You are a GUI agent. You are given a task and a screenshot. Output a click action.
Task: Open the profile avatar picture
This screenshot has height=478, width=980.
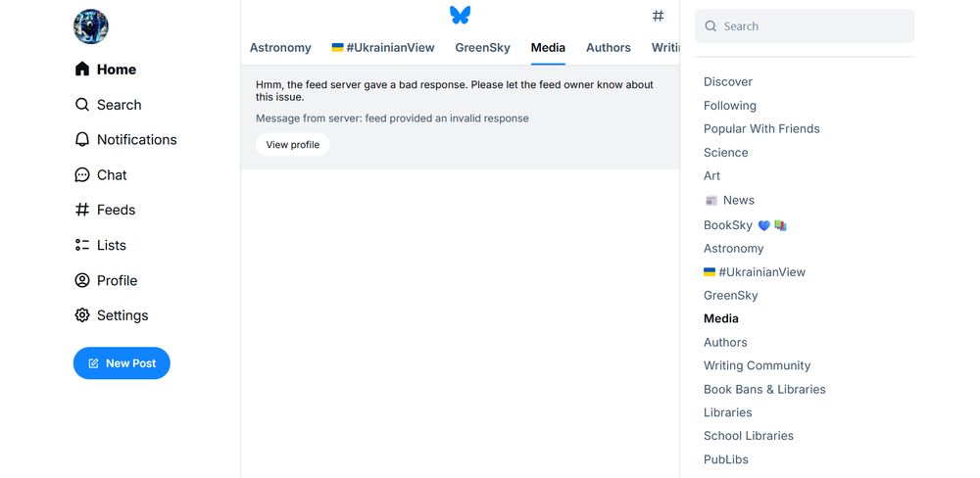(90, 26)
